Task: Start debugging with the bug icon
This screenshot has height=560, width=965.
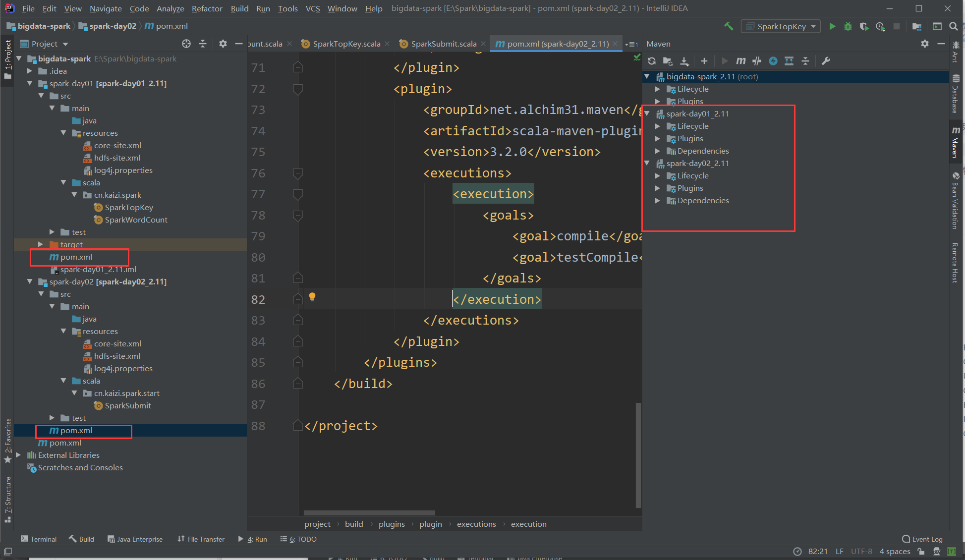Action: [x=848, y=26]
